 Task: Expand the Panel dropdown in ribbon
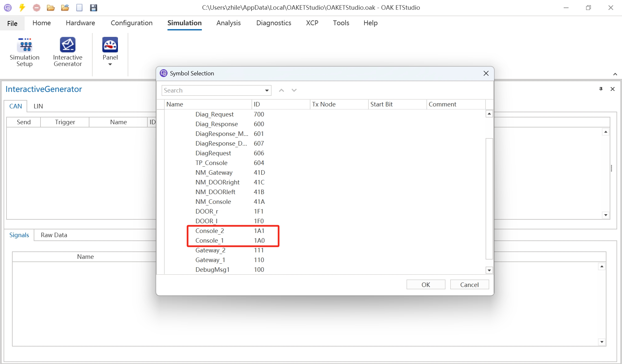click(x=110, y=64)
